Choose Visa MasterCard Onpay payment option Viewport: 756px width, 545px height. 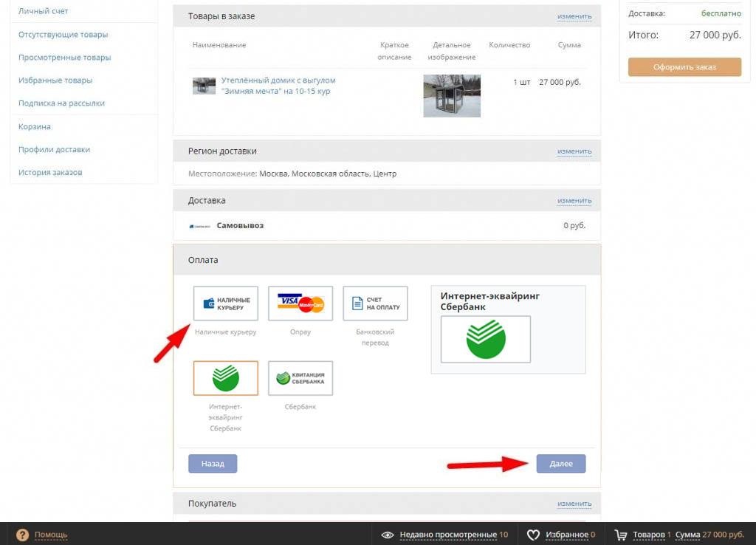pyautogui.click(x=300, y=304)
